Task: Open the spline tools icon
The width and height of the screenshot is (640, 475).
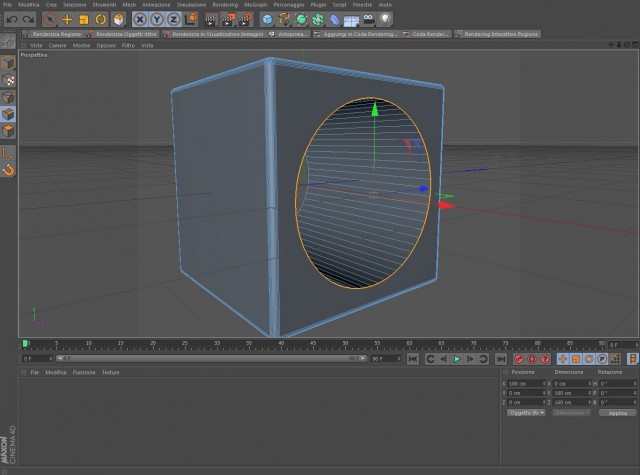Action: 284,19
